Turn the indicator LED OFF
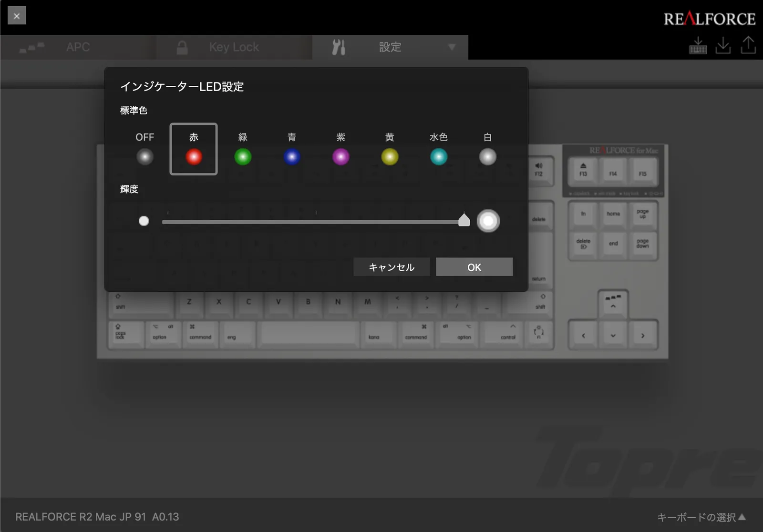This screenshot has height=532, width=763. point(145,156)
